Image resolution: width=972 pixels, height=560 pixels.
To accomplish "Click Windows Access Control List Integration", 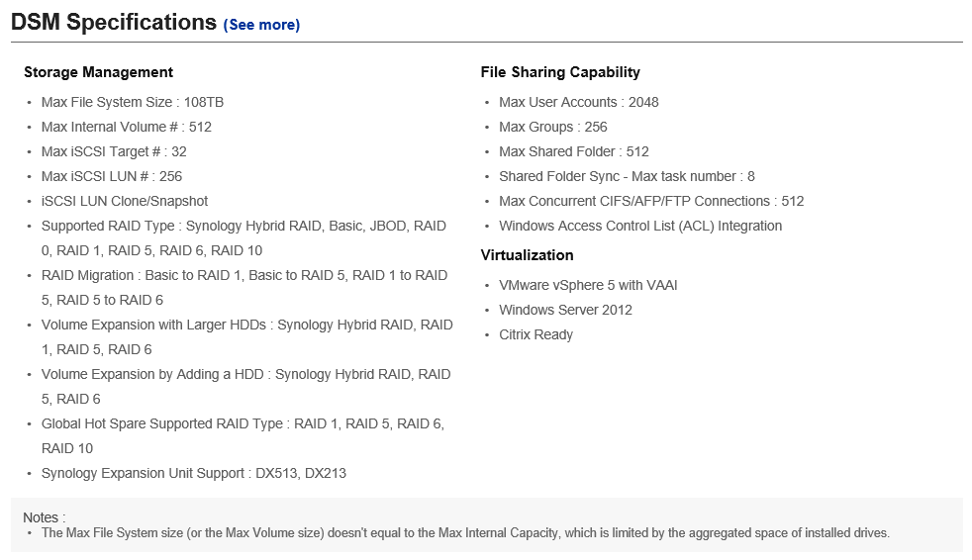I will point(640,227).
